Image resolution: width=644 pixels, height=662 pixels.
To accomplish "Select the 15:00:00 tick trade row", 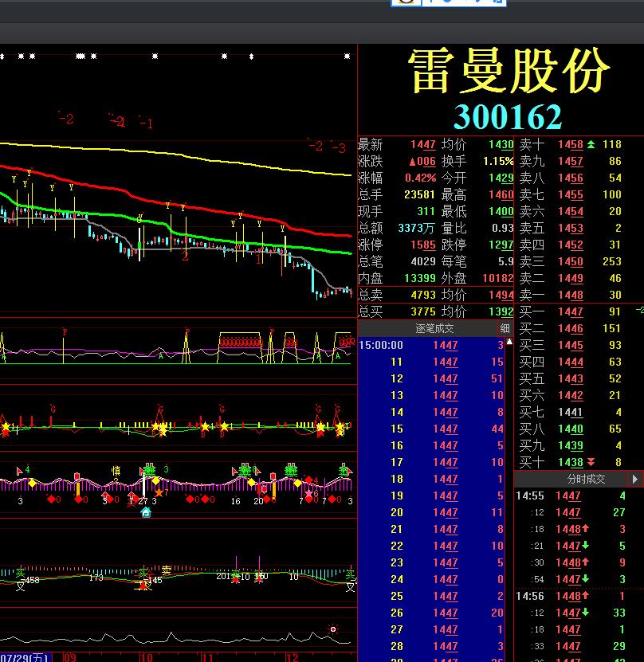I will (x=431, y=346).
